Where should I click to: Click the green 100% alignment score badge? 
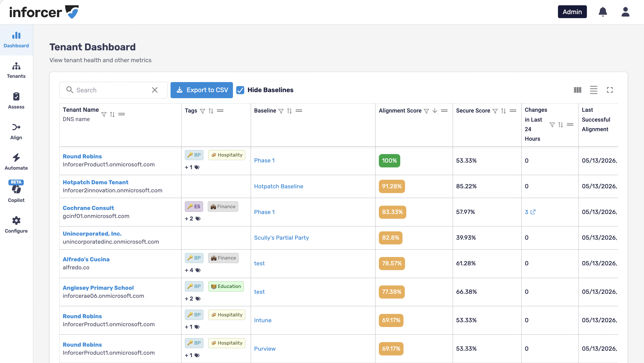tap(389, 161)
